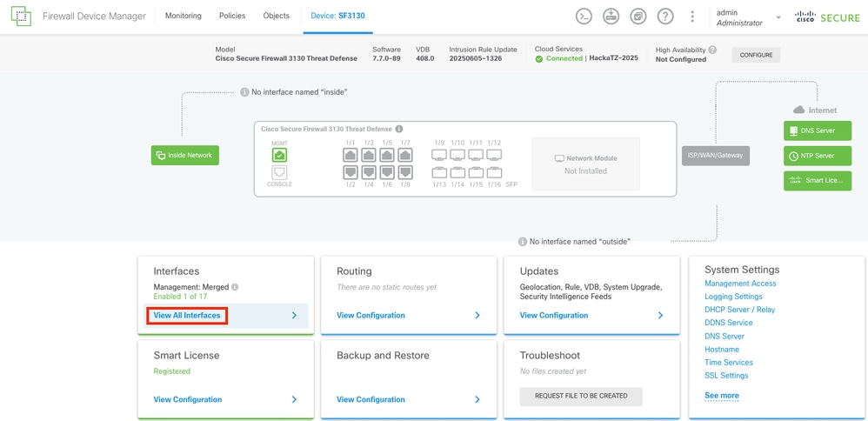Click the Smart License green button
868x421 pixels.
[x=818, y=181]
